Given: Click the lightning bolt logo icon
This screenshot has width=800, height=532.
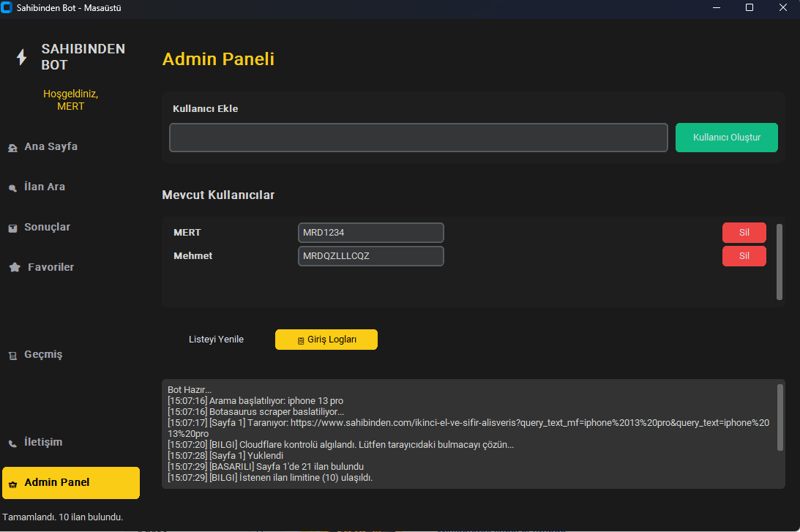Looking at the screenshot, I should pos(21,56).
